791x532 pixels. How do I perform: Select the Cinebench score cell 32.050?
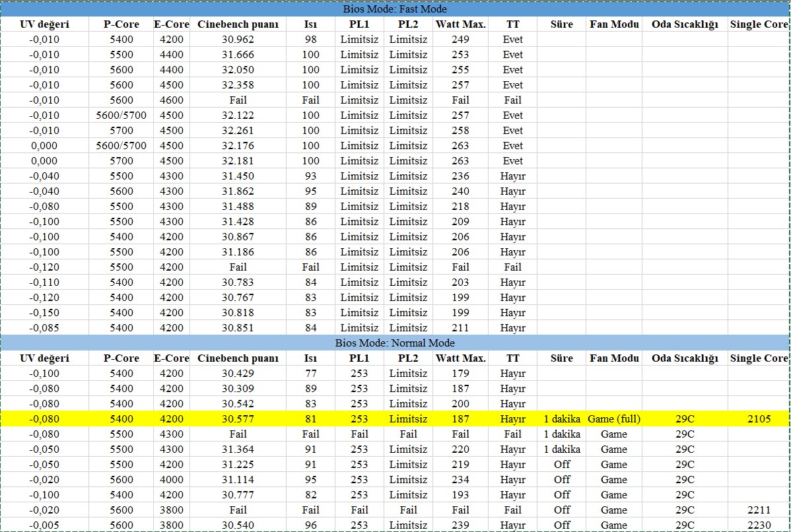[238, 69]
